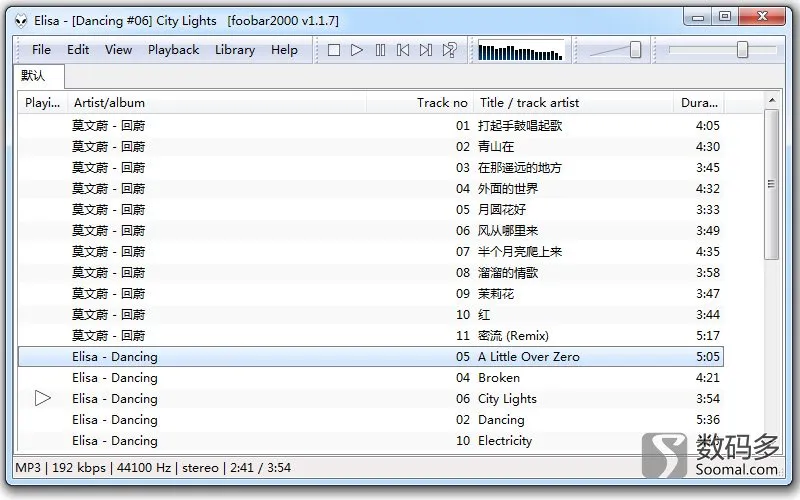Go to previous track button
Image resolution: width=800 pixels, height=500 pixels.
[x=403, y=50]
